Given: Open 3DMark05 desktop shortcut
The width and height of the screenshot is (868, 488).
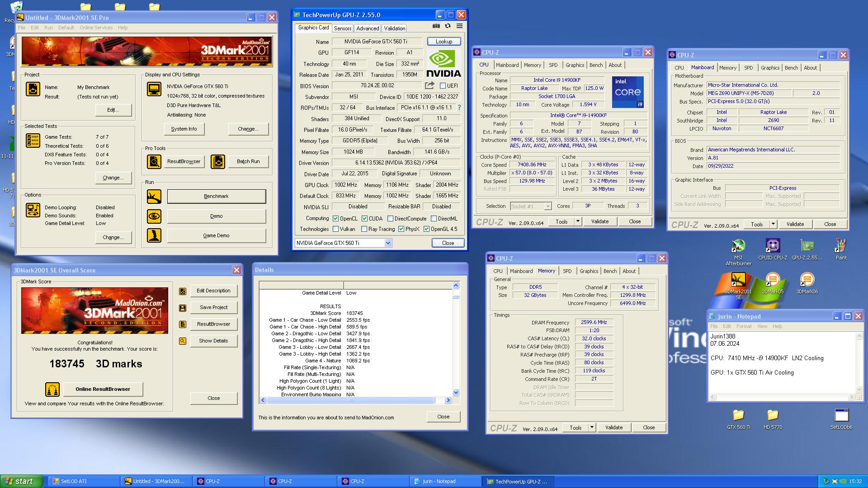Looking at the screenshot, I should coord(773,283).
